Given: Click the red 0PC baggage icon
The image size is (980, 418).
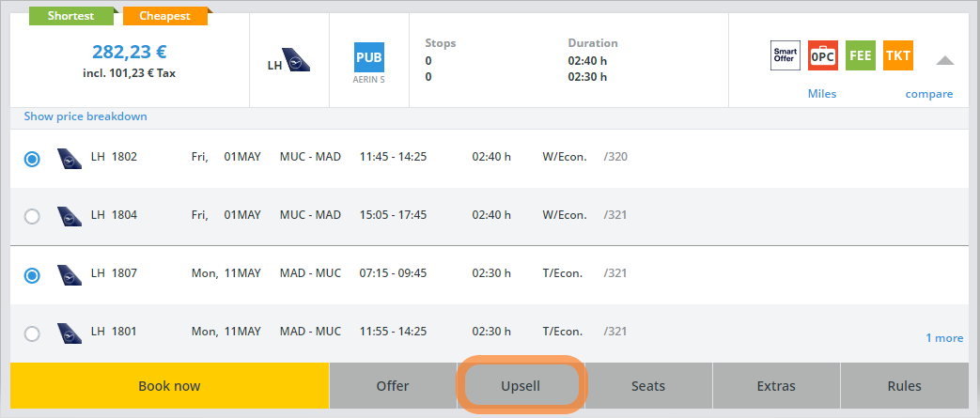Looking at the screenshot, I should tap(822, 56).
